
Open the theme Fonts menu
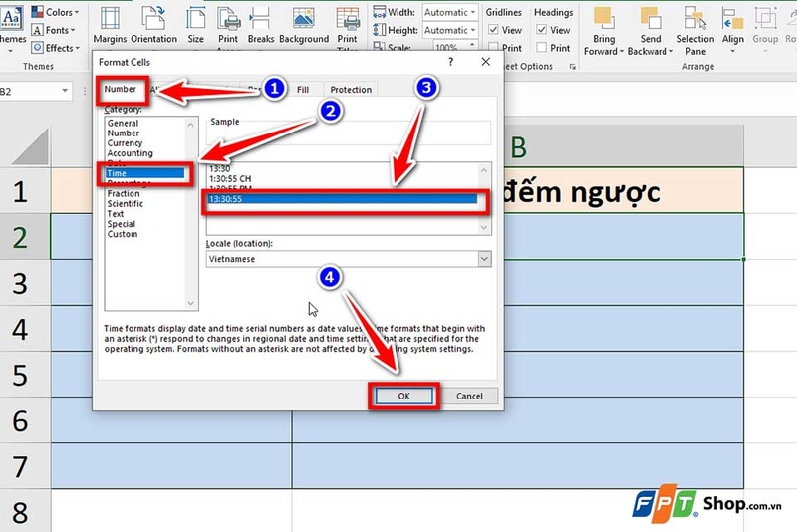[53, 30]
